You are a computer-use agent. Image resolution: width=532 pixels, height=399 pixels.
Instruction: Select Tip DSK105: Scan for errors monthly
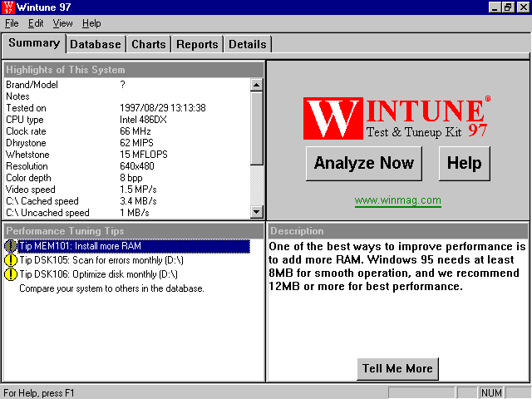point(100,260)
